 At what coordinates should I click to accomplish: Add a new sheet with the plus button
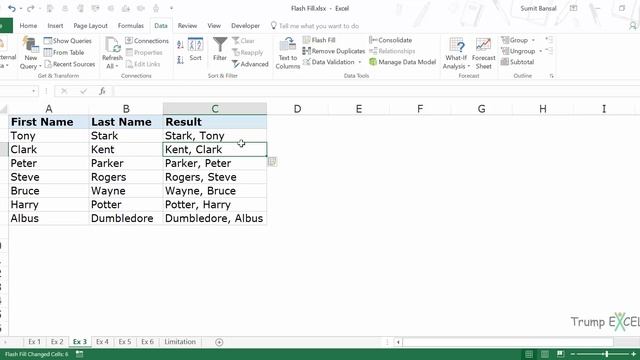point(219,342)
